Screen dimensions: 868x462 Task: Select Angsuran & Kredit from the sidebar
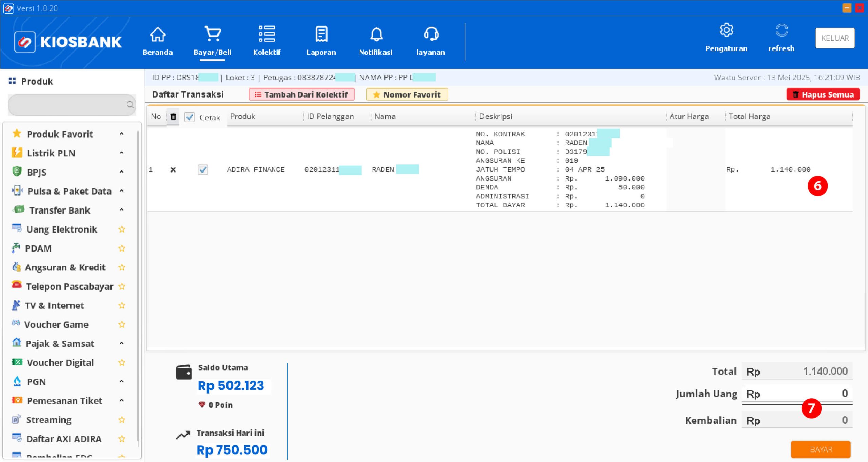point(65,267)
